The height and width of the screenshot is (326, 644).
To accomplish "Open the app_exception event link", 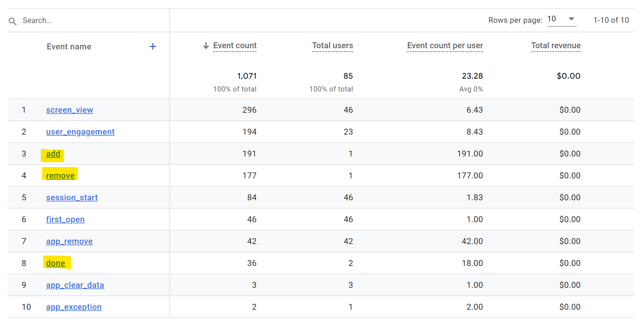I will coord(74,307).
